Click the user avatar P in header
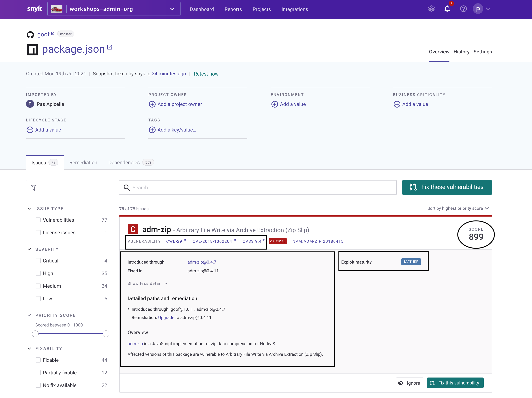This screenshot has height=398, width=532. click(x=478, y=9)
